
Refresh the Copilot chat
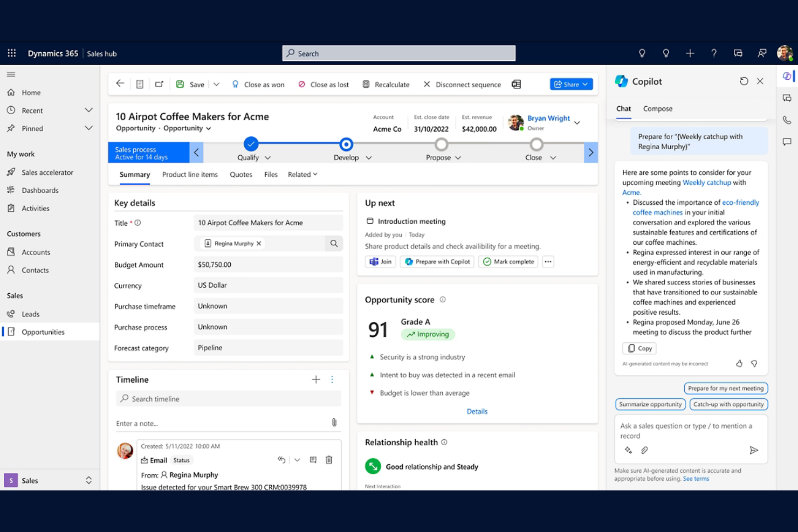tap(744, 81)
